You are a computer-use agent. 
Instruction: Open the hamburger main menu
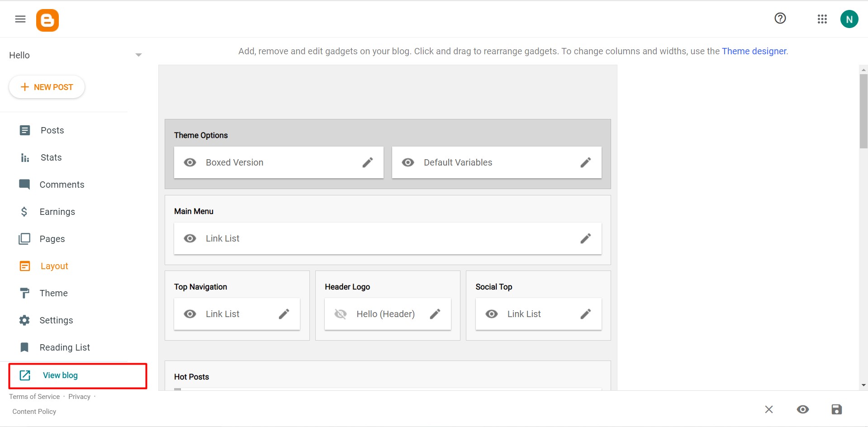(x=20, y=19)
